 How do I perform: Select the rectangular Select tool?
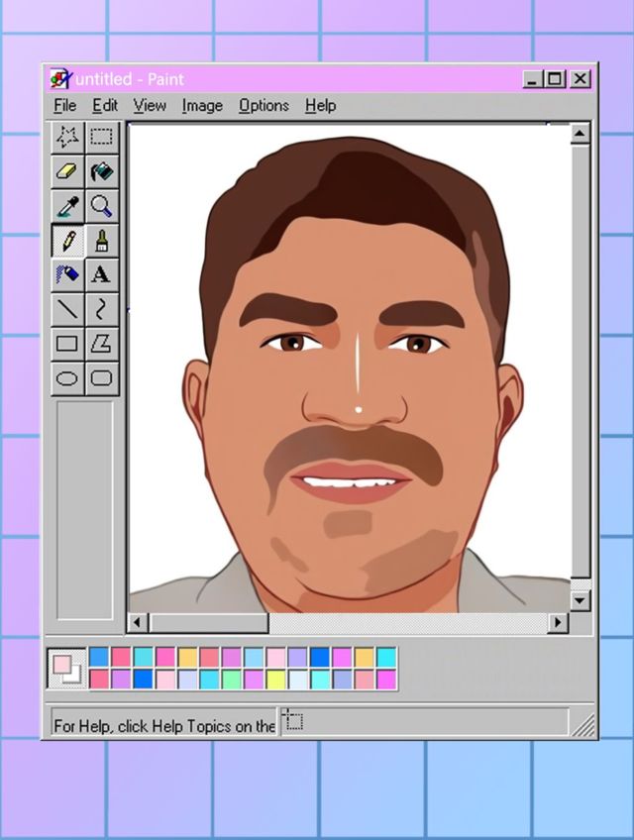[101, 138]
